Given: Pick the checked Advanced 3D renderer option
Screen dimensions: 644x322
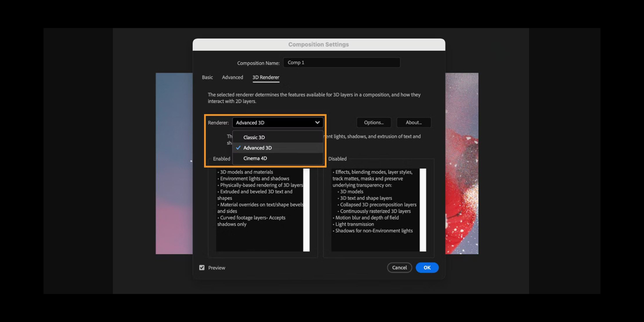Looking at the screenshot, I should click(x=258, y=148).
